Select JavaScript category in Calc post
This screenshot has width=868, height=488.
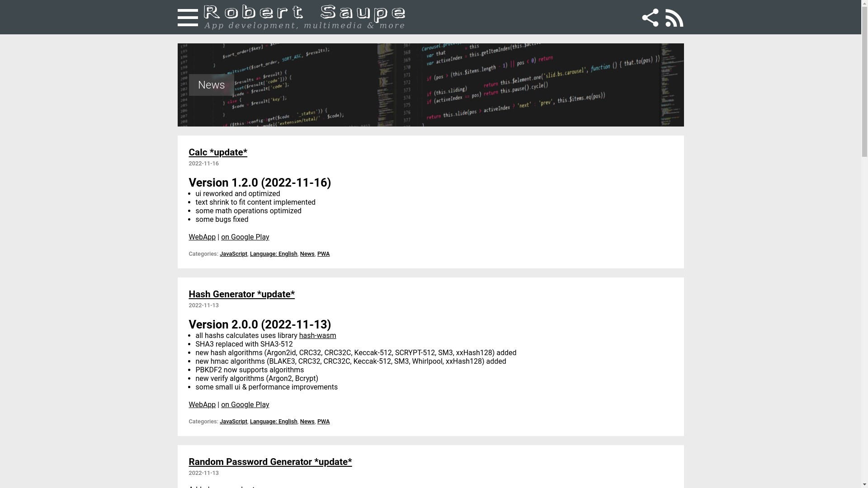point(233,254)
